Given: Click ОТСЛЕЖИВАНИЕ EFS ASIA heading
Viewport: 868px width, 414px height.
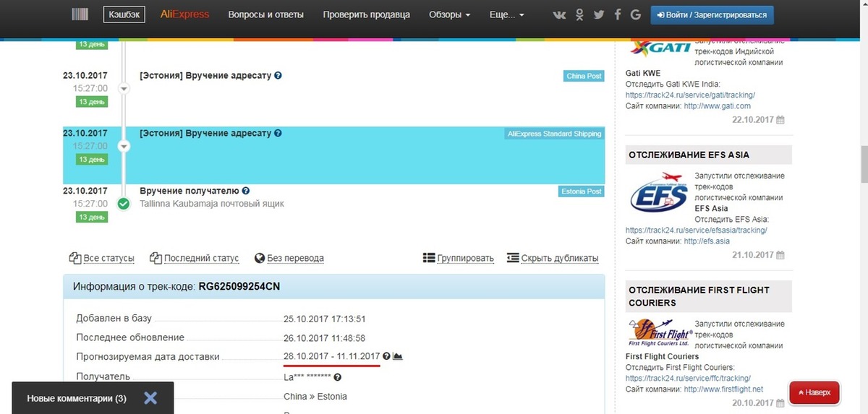Looking at the screenshot, I should [x=689, y=155].
